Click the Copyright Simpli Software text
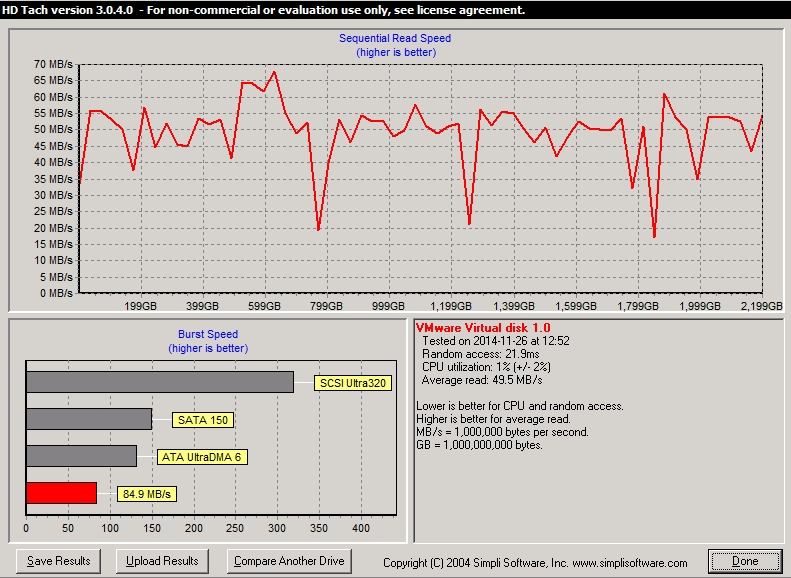Image resolution: width=791 pixels, height=578 pixels. [x=535, y=563]
